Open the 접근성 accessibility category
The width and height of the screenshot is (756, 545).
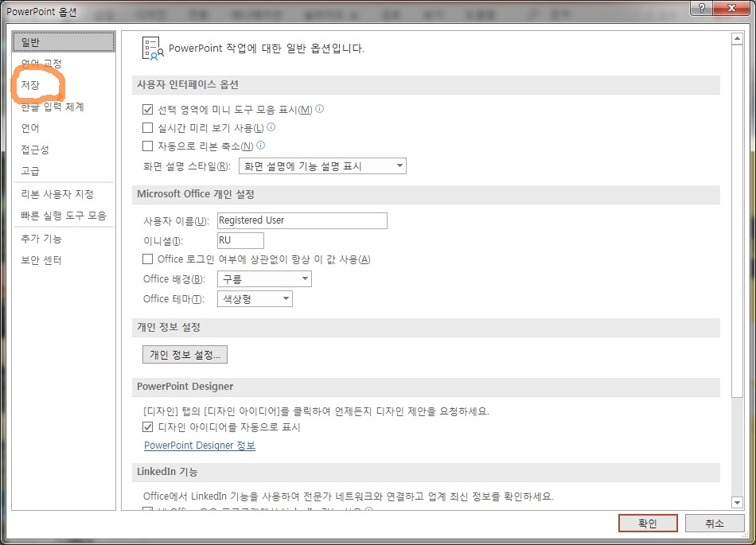coord(64,150)
